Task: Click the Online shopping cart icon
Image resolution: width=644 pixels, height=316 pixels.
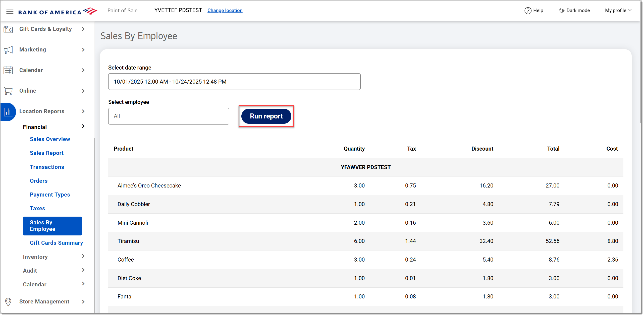Action: click(x=8, y=91)
